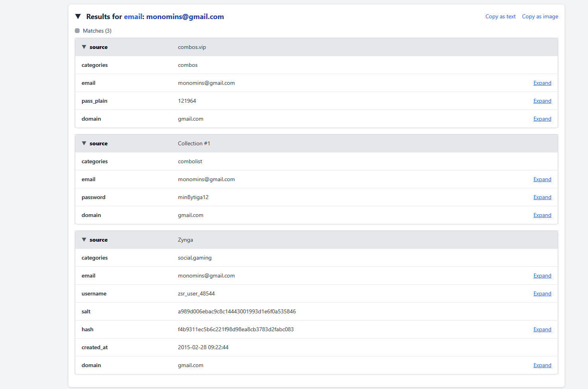This screenshot has height=389, width=588.
Task: Expand the email row under combos.vip
Action: point(542,83)
